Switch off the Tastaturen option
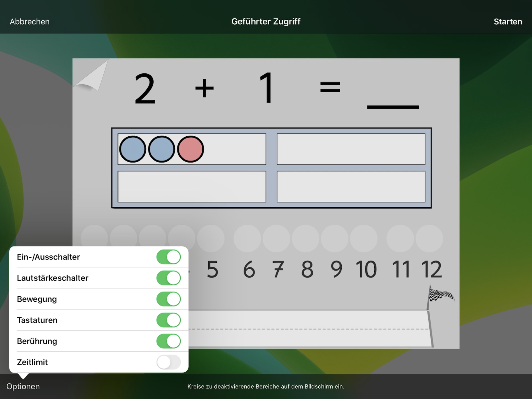 click(x=168, y=320)
